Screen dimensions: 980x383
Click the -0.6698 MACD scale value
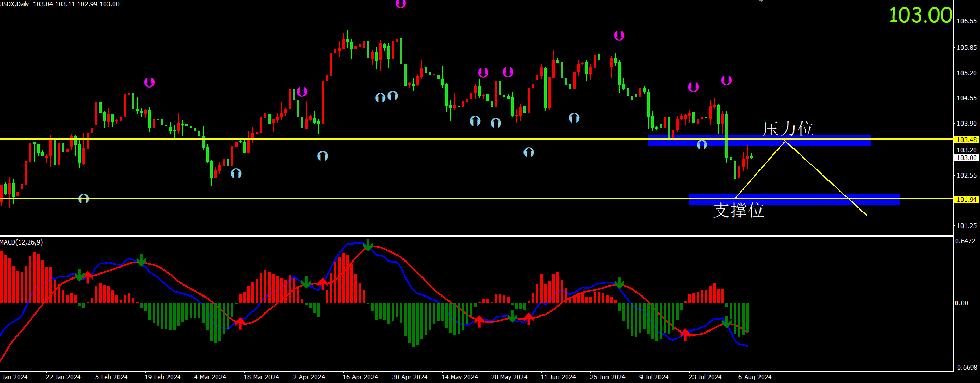coord(966,368)
